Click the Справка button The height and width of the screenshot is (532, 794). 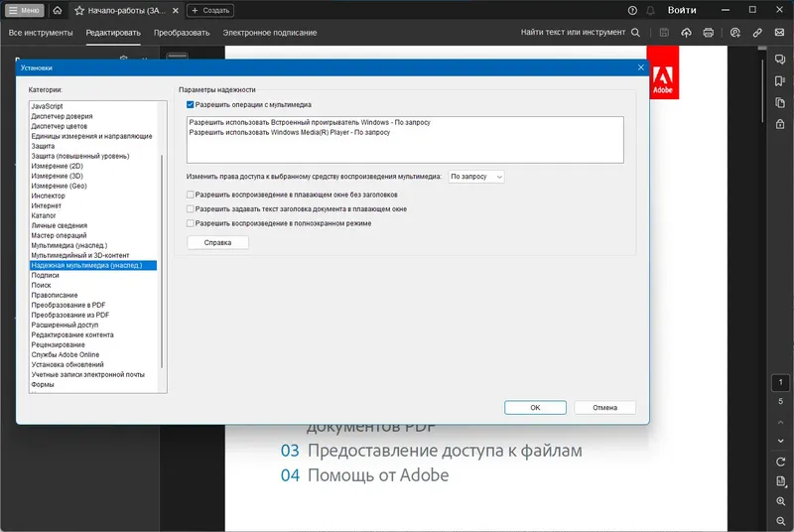(217, 242)
